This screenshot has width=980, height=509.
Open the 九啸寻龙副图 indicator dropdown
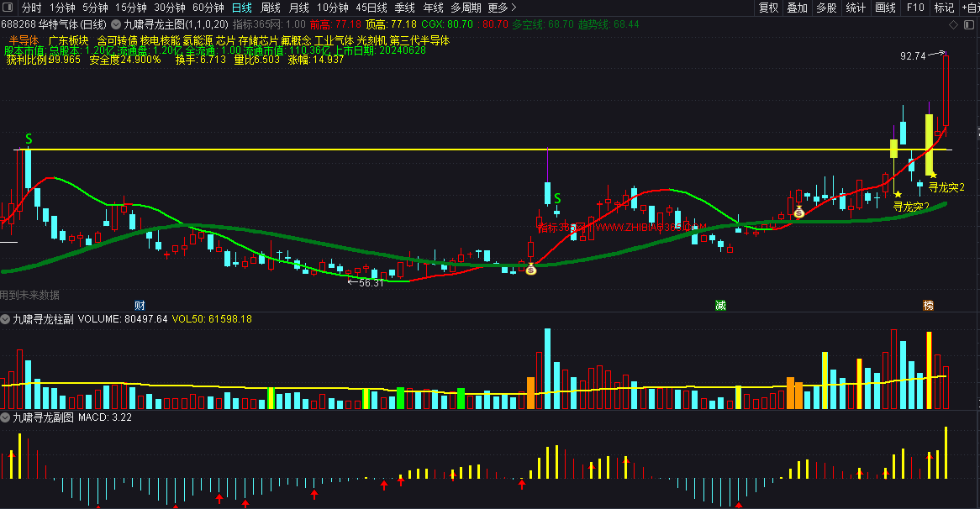tap(6, 417)
